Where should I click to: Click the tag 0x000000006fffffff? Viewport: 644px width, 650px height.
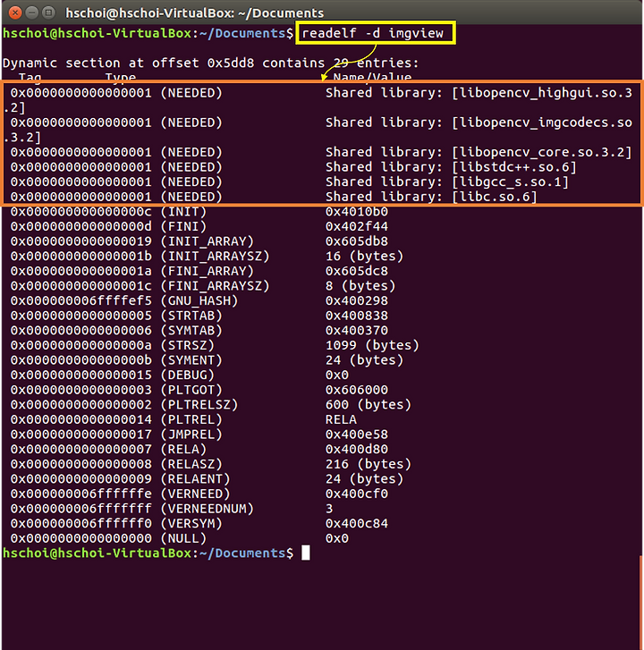pos(81,509)
